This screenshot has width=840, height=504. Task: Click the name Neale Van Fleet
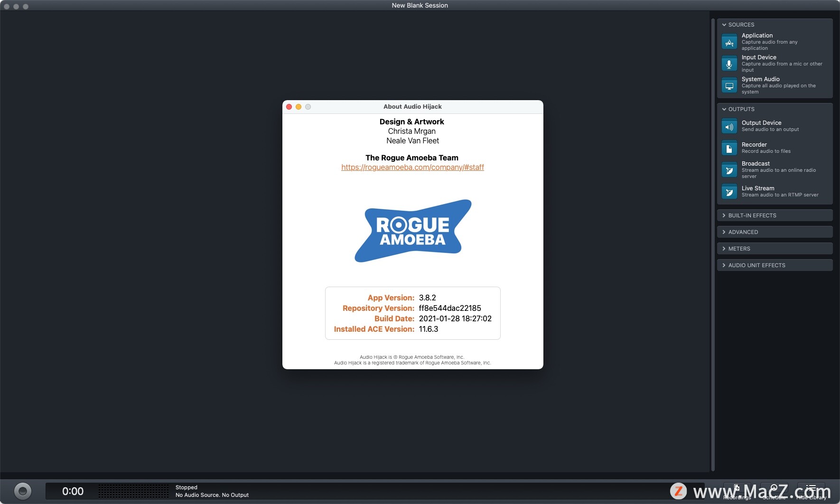[412, 140]
